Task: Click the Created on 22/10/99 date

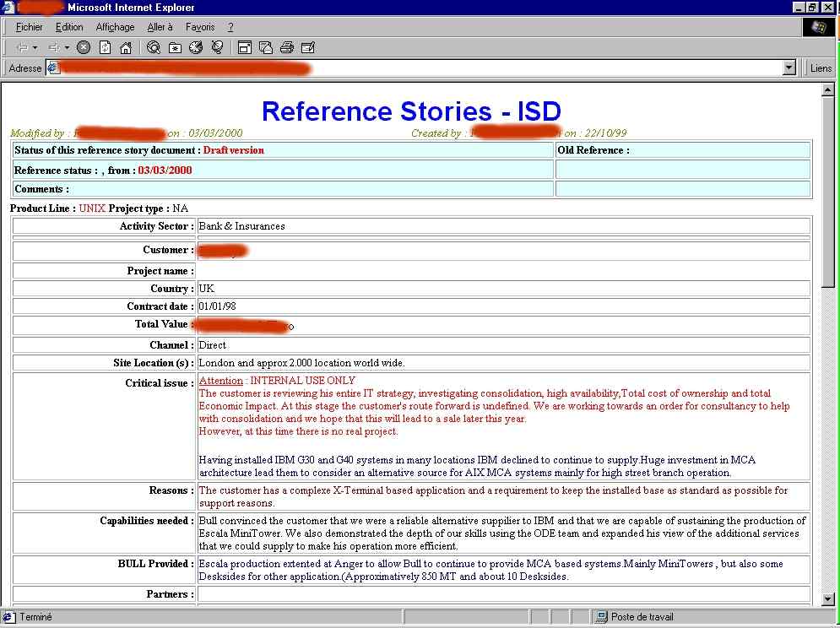Action: [605, 133]
